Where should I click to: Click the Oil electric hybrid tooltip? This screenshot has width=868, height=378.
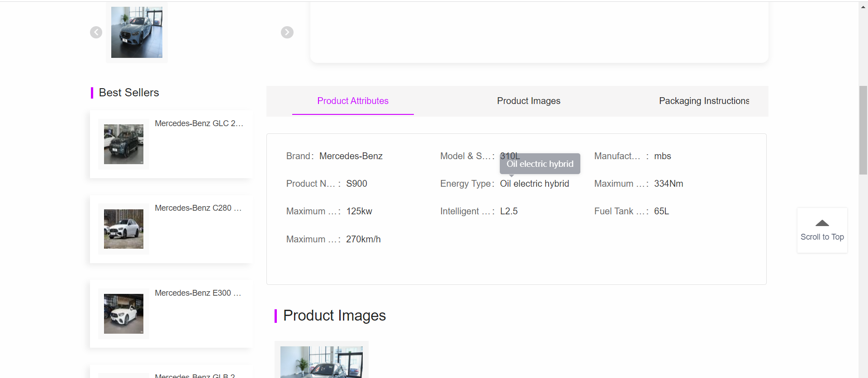pyautogui.click(x=540, y=164)
